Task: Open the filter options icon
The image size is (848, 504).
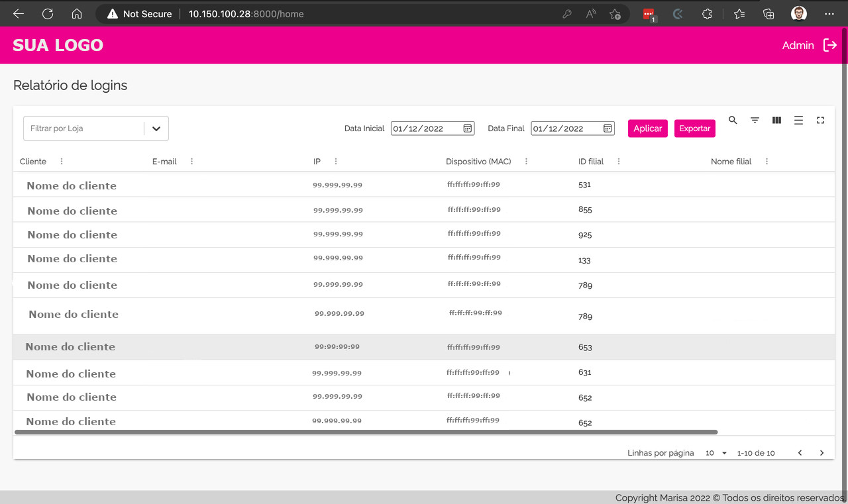Action: pos(755,120)
